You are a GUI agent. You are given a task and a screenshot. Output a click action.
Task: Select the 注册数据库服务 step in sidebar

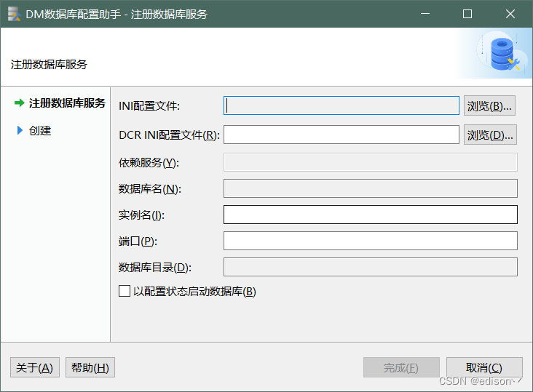click(67, 103)
